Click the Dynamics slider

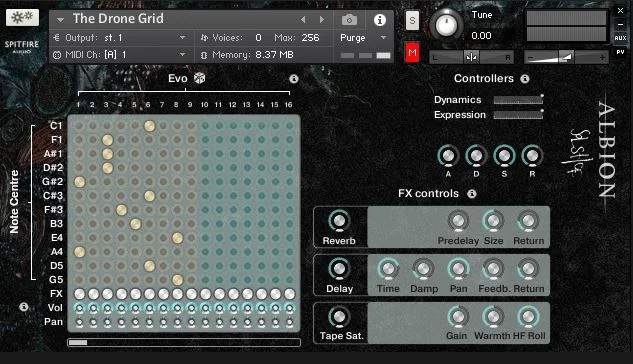(x=518, y=100)
